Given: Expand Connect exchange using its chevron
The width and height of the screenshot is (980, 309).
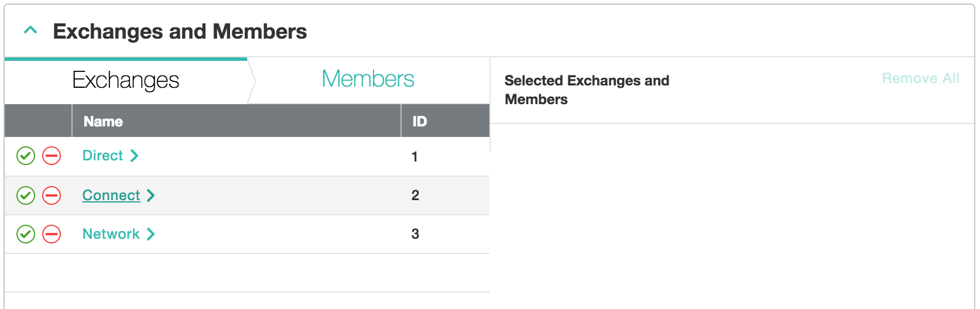Looking at the screenshot, I should pyautogui.click(x=151, y=195).
